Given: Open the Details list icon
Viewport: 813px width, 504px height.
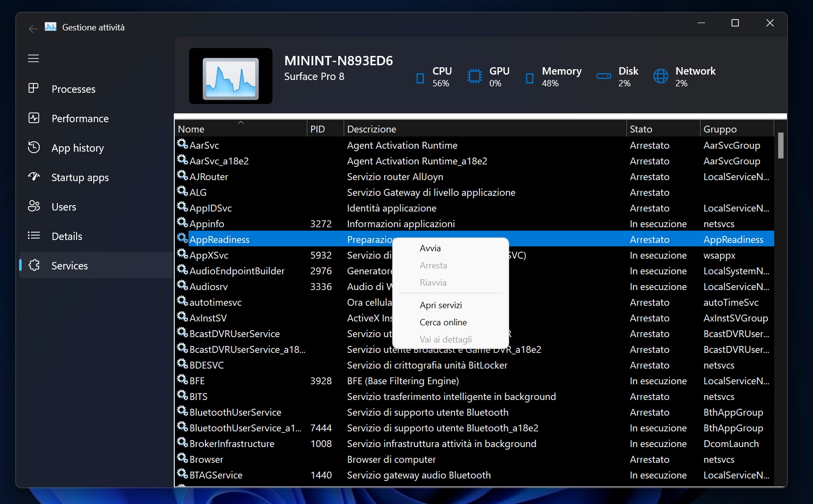Looking at the screenshot, I should 33,236.
